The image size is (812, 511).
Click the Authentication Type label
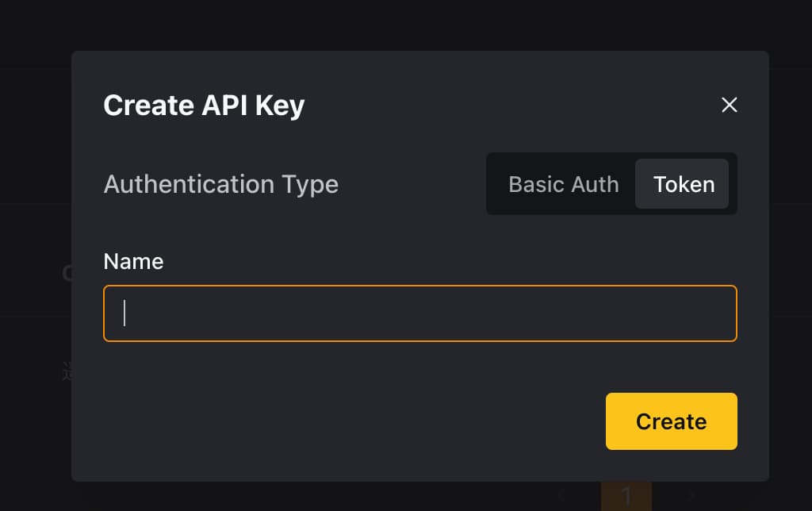point(221,185)
